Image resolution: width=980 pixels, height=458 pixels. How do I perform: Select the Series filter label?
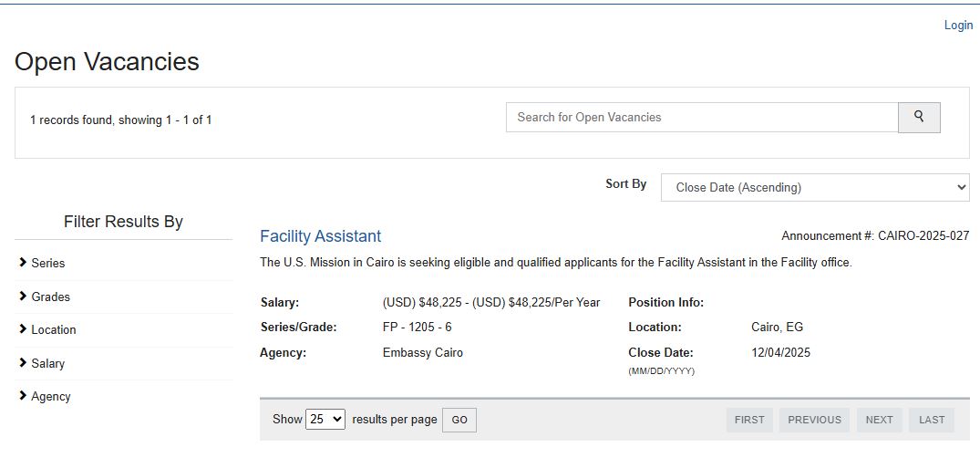(48, 263)
